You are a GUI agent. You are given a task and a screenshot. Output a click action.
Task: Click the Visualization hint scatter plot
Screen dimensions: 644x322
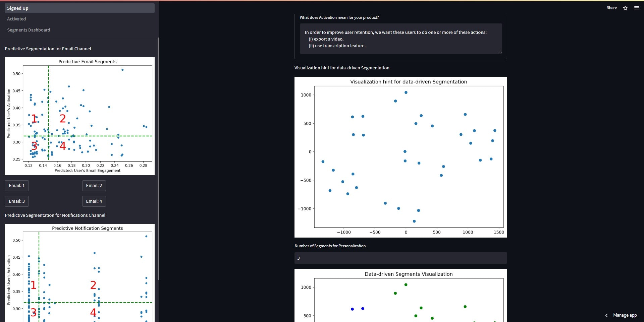(400, 157)
